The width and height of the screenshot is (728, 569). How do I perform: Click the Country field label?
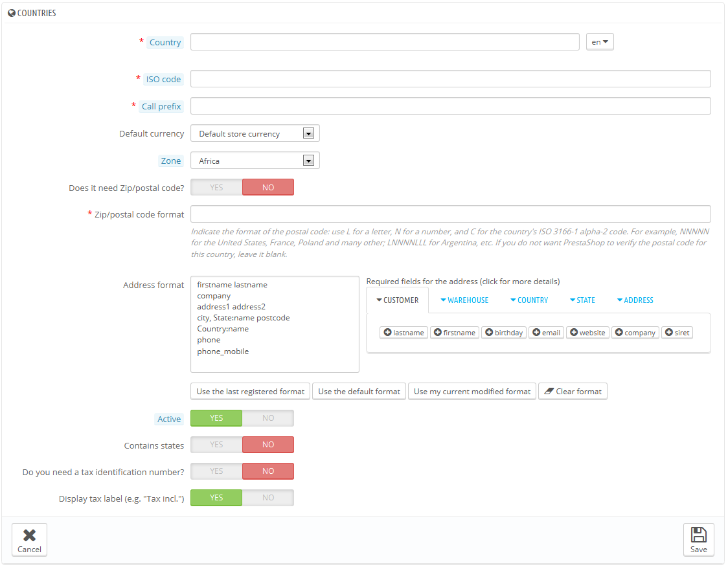tap(165, 42)
